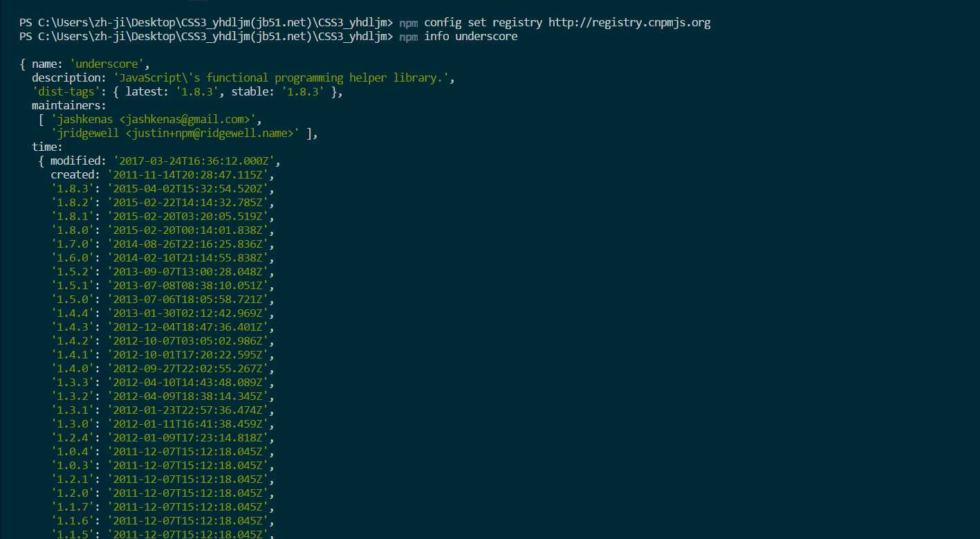This screenshot has height=539, width=980.
Task: Click the 'name:' key label
Action: pyautogui.click(x=48, y=64)
